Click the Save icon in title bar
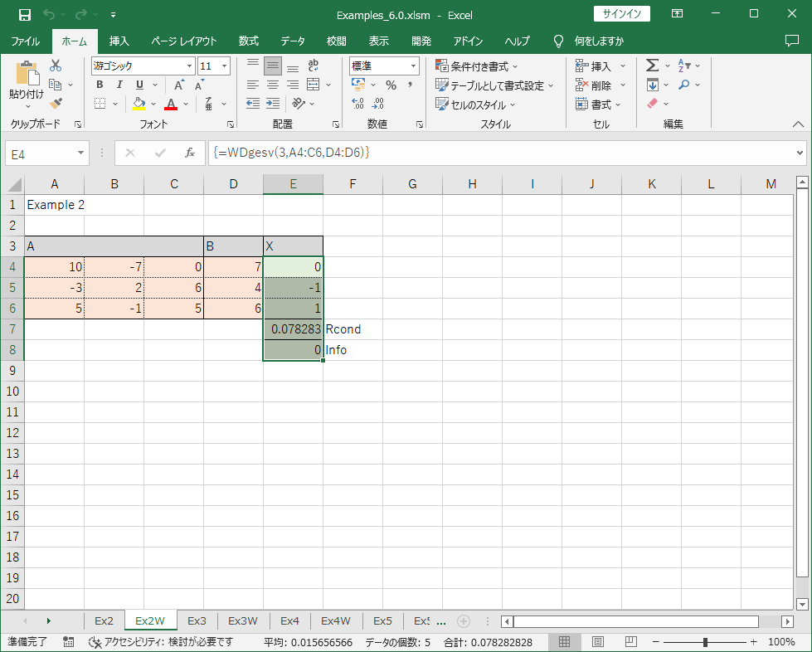Image resolution: width=812 pixels, height=652 pixels. (x=24, y=14)
